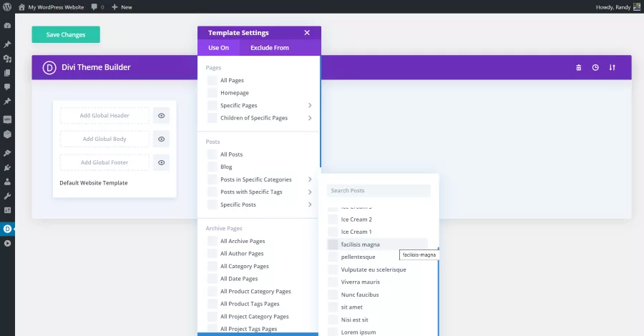Check the All Pages checkbox
This screenshot has width=644, height=336.
coord(212,80)
